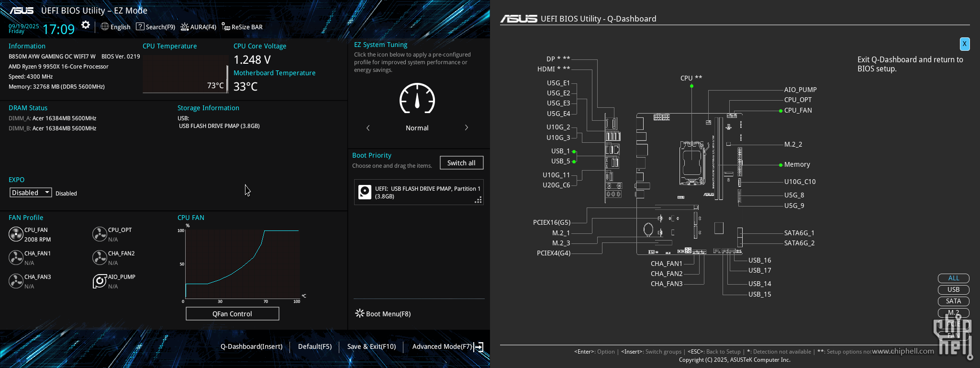Click the U20G_C6 port label
This screenshot has width=980, height=368.
click(556, 185)
